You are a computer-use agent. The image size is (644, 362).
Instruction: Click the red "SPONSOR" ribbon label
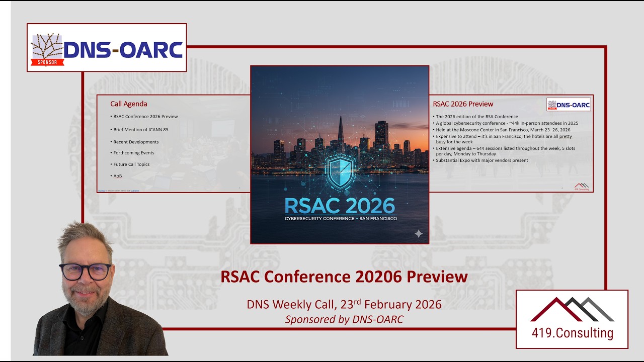(x=48, y=62)
